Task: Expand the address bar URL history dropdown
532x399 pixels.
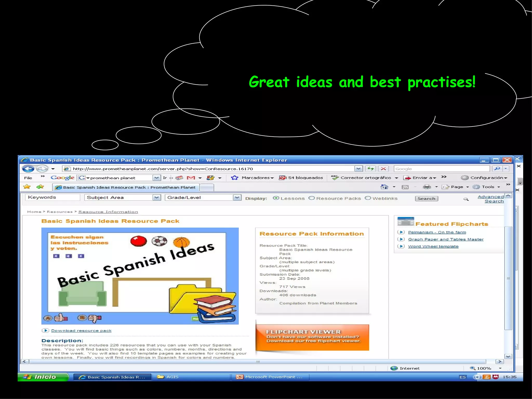Action: click(x=358, y=169)
